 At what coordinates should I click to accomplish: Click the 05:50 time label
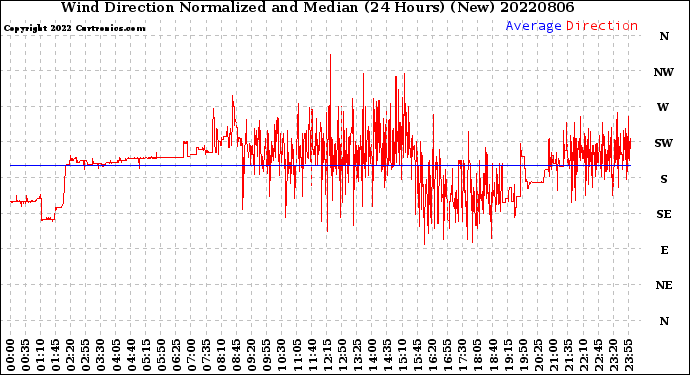161,355
